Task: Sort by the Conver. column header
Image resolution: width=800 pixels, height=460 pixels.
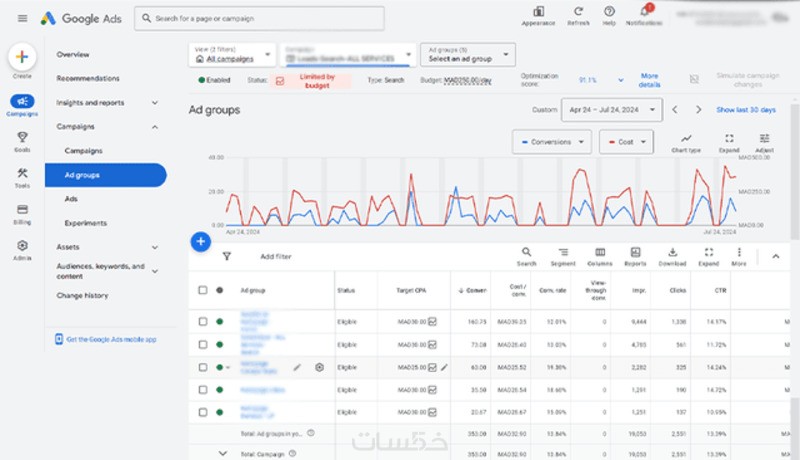Action: coord(472,290)
